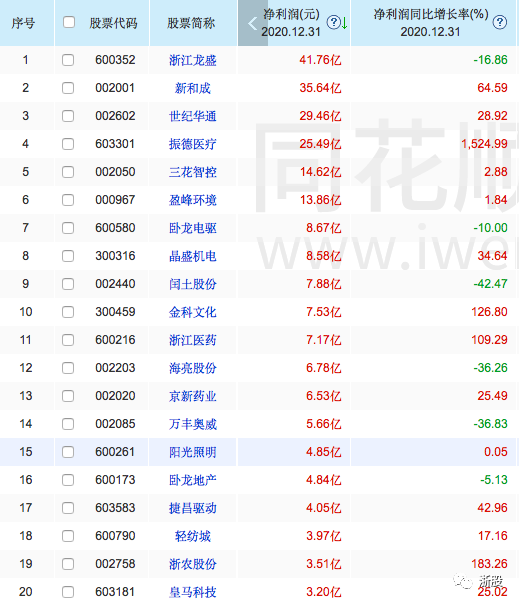Click help icon beside 净利润同比增长率 header

[x=500, y=22]
